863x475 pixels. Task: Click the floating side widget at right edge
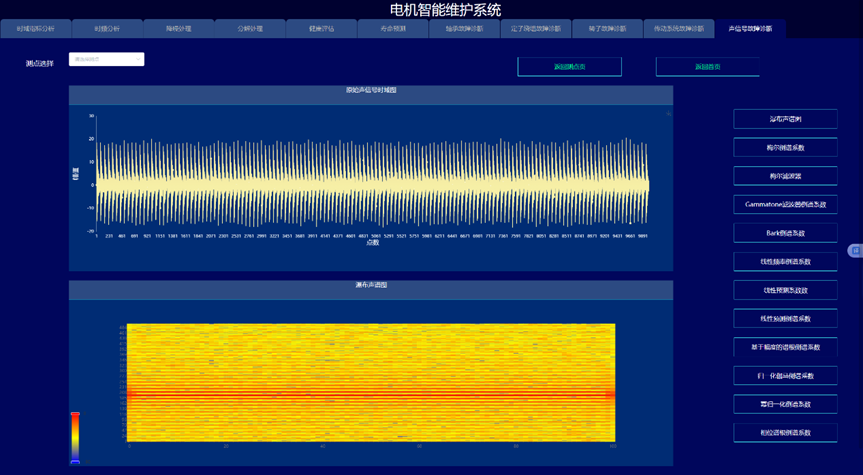pos(855,250)
